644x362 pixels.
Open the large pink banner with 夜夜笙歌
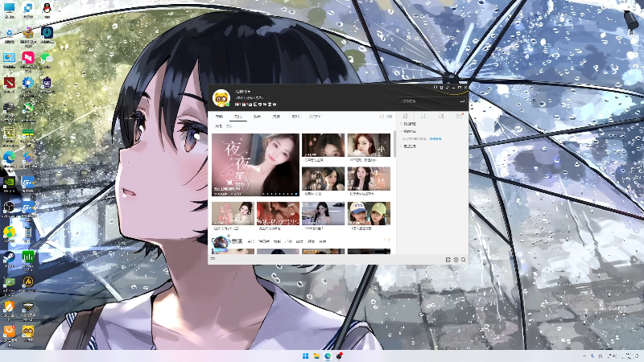pyautogui.click(x=255, y=165)
